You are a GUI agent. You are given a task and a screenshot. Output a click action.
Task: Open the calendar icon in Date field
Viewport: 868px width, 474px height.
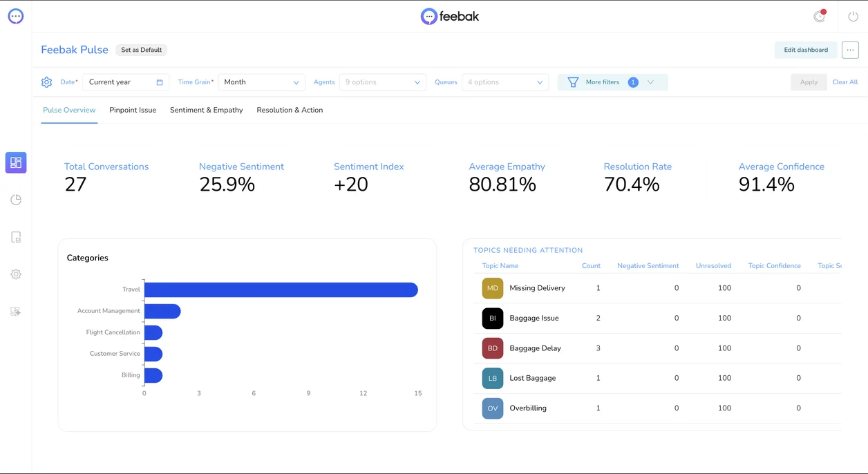160,82
